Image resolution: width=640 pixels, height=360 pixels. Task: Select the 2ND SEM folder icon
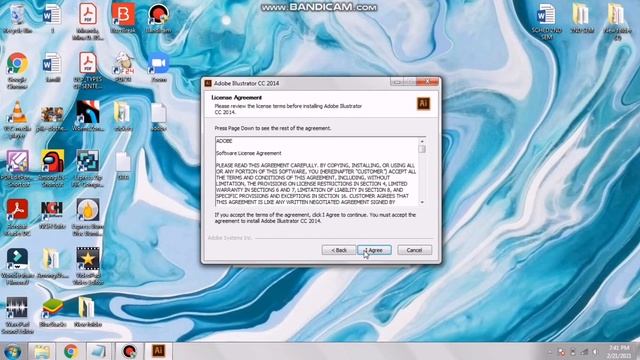point(582,18)
